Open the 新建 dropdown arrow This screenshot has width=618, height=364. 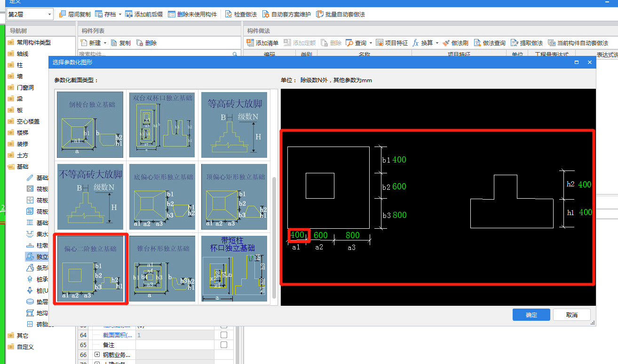[104, 43]
